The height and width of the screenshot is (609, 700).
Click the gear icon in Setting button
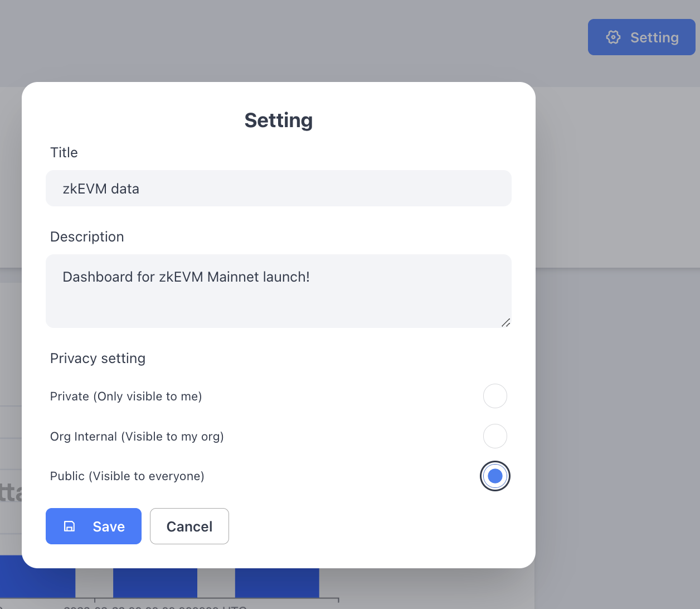click(x=613, y=37)
